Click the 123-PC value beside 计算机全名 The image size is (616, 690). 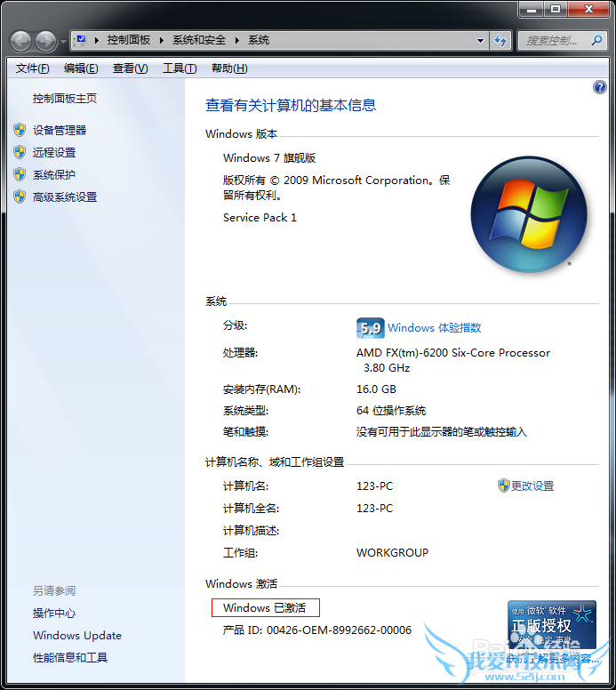tap(374, 509)
